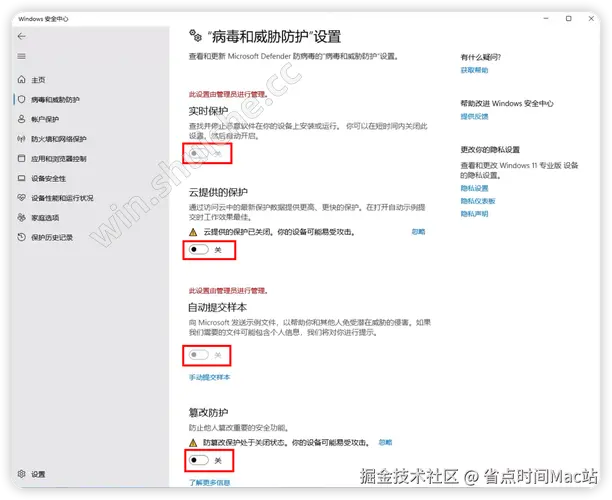Click the device security laptop icon
Image resolution: width=612 pixels, height=500 pixels.
pos(21,178)
